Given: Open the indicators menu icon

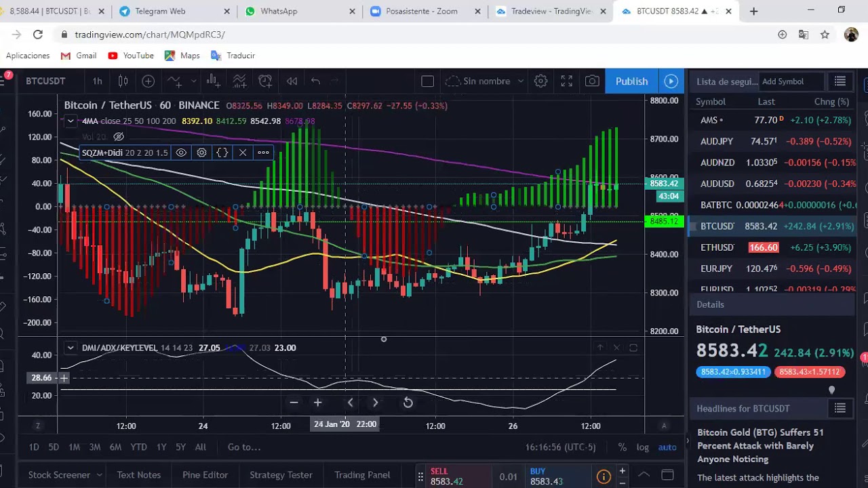Looking at the screenshot, I should [x=174, y=81].
